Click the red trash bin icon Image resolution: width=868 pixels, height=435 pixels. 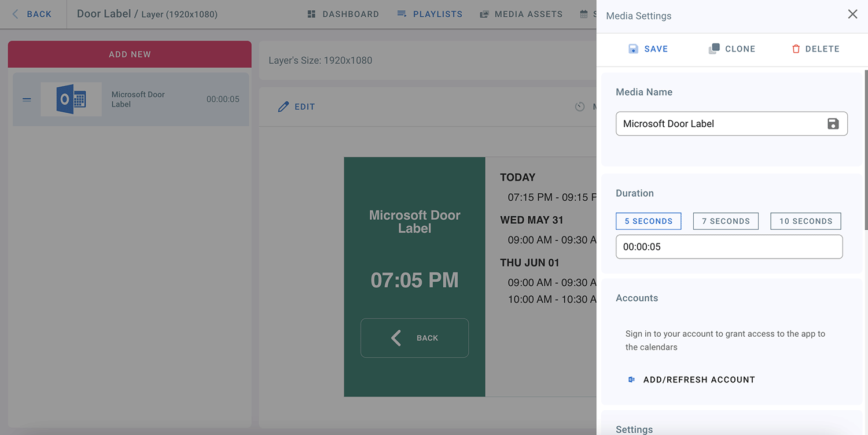(796, 49)
